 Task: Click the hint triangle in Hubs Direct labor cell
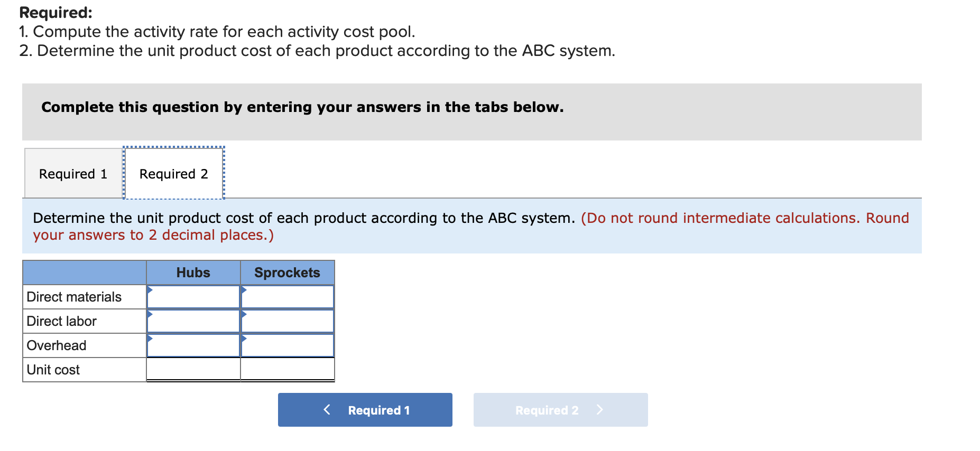[150, 315]
